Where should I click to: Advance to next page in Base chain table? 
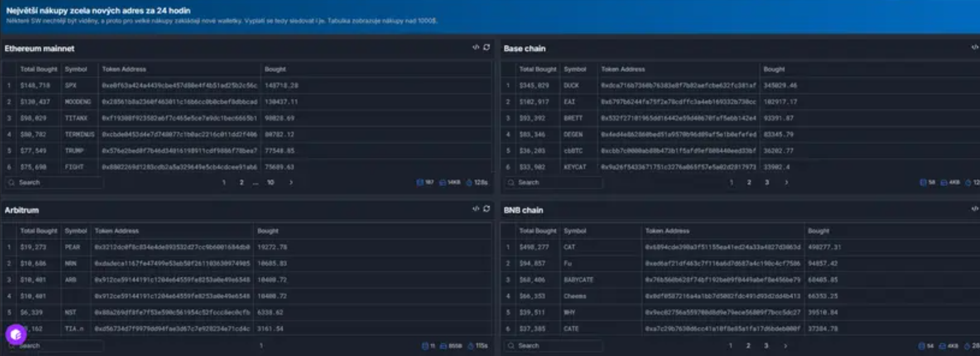click(786, 182)
